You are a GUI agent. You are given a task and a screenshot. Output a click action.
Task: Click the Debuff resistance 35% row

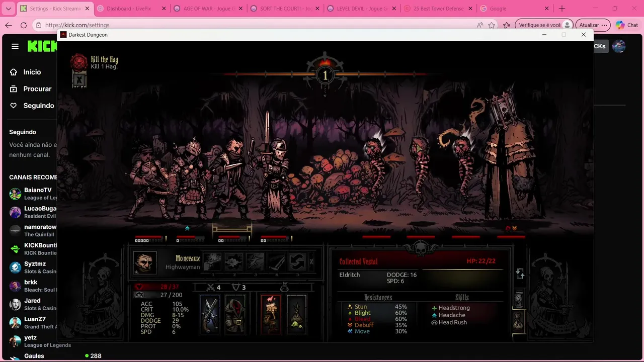[377, 325]
